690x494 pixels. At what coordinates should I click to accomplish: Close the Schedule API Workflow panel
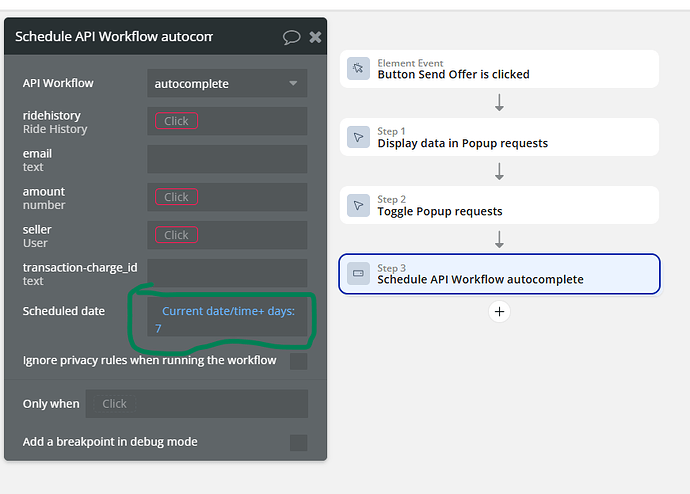click(x=315, y=37)
